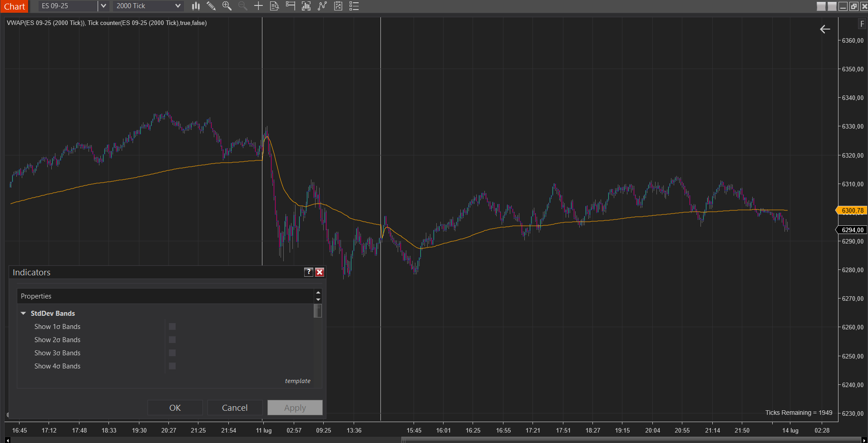
Task: Click Cancel in Indicators dialog
Action: click(235, 408)
